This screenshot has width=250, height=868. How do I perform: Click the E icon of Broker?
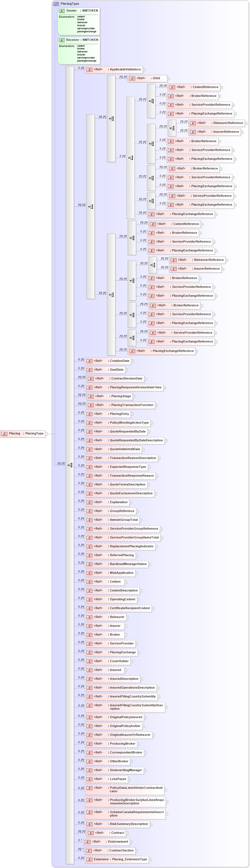click(90, 635)
